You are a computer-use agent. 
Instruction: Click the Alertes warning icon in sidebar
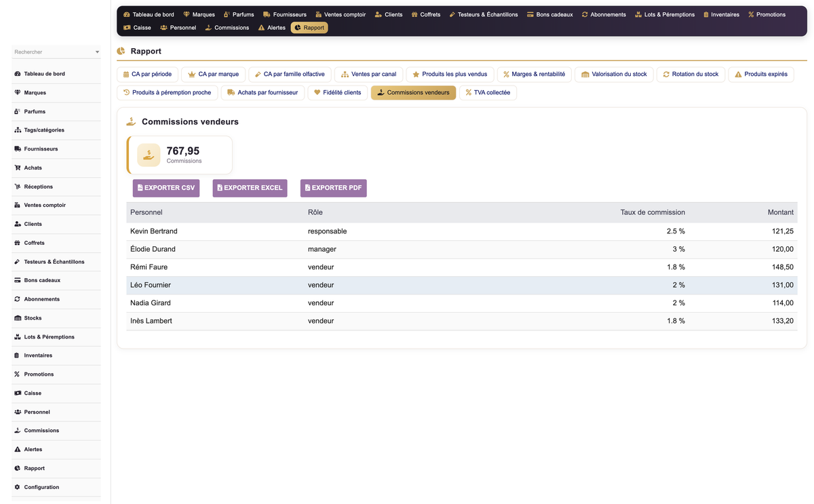[17, 449]
